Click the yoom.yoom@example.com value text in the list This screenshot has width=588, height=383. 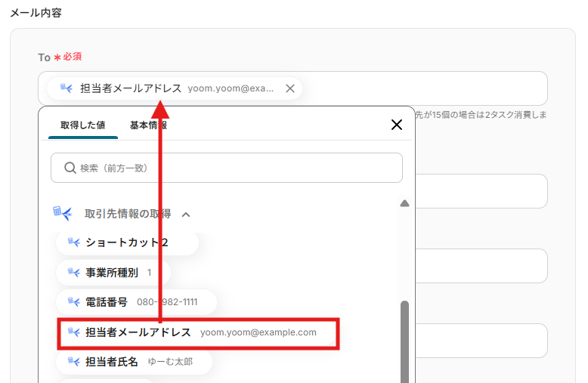[258, 332]
